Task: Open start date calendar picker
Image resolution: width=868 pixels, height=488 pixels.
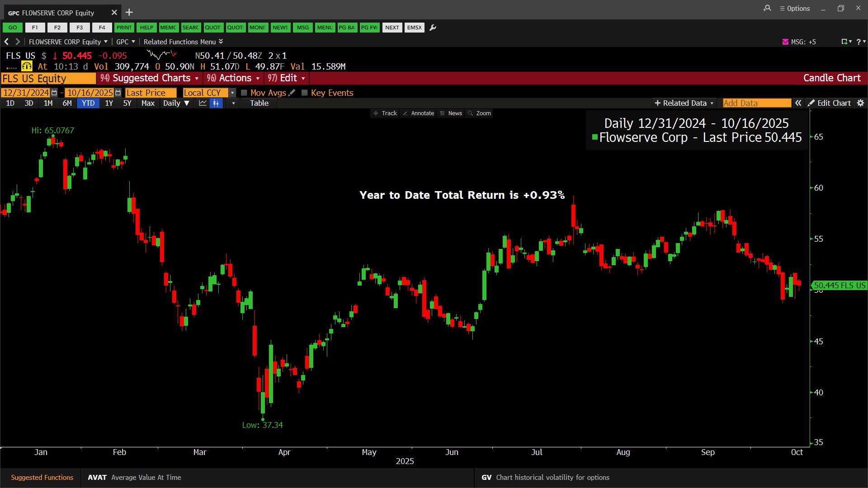Action: point(54,93)
